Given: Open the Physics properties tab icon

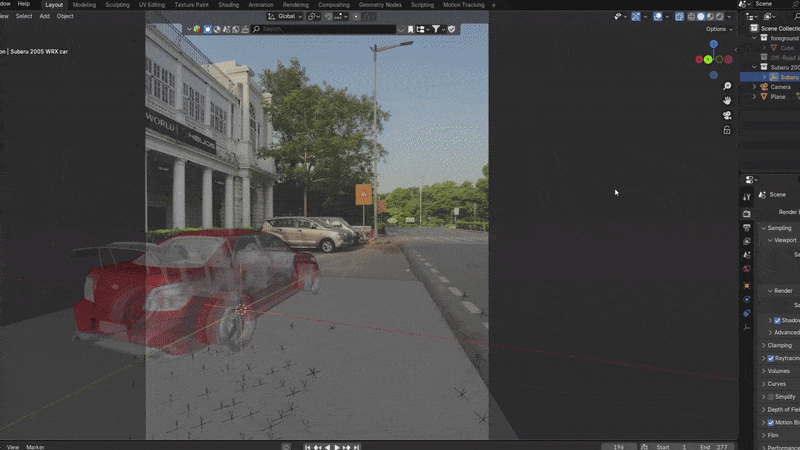Looking at the screenshot, I should [747, 299].
